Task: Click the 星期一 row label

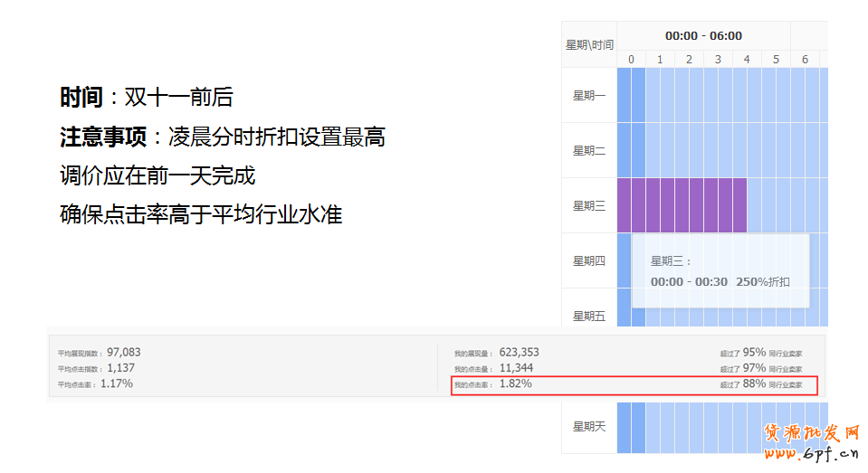Action: coord(589,96)
